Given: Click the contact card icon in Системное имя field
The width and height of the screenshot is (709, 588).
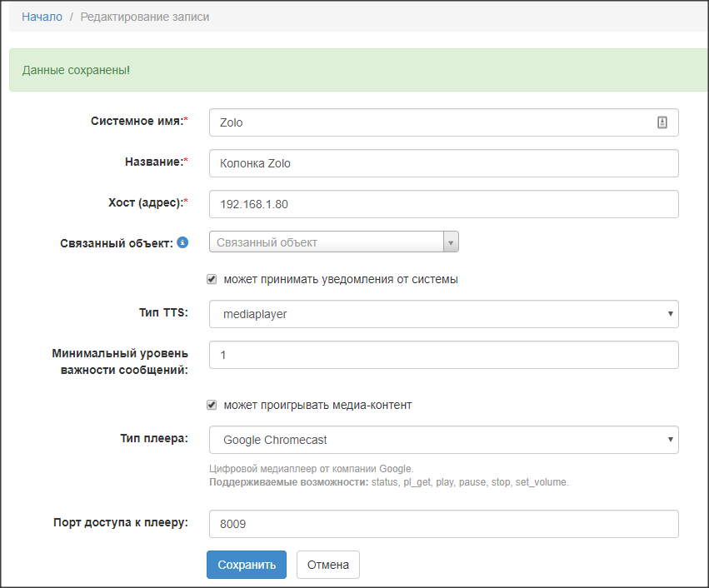Looking at the screenshot, I should point(662,122).
